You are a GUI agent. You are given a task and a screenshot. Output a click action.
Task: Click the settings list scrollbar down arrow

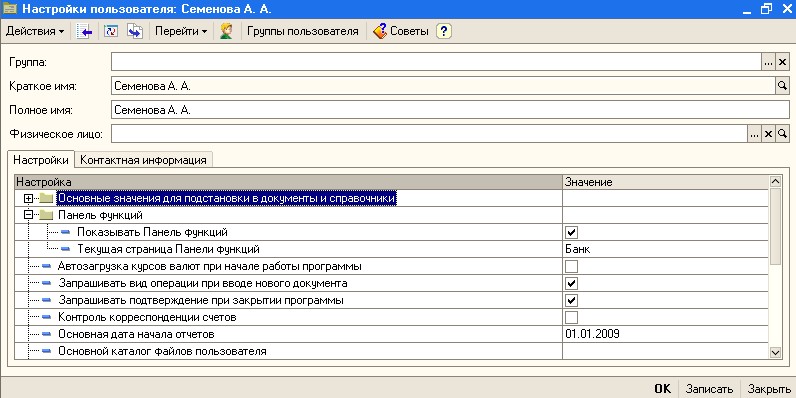[775, 352]
